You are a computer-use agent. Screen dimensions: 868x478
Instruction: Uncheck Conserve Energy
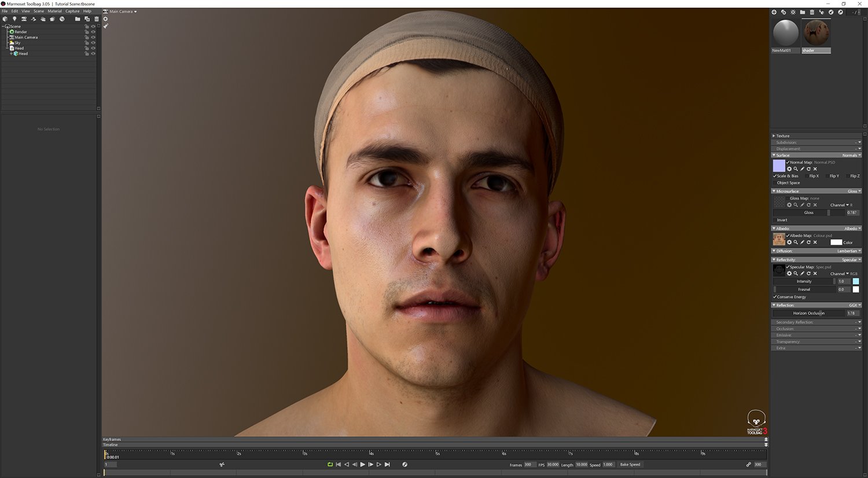pos(775,297)
